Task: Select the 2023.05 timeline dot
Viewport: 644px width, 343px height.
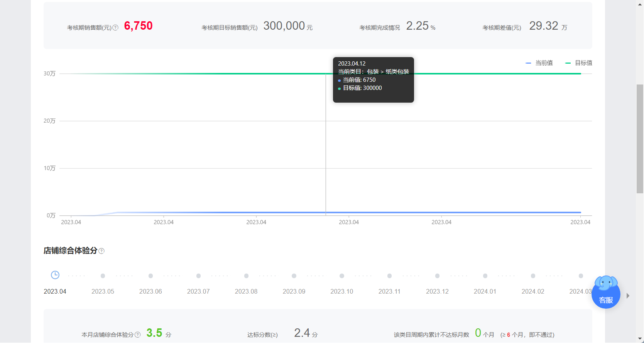Action: 103,276
